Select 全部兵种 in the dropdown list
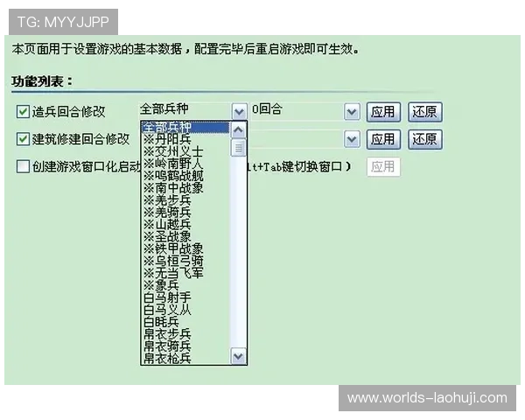 185,127
